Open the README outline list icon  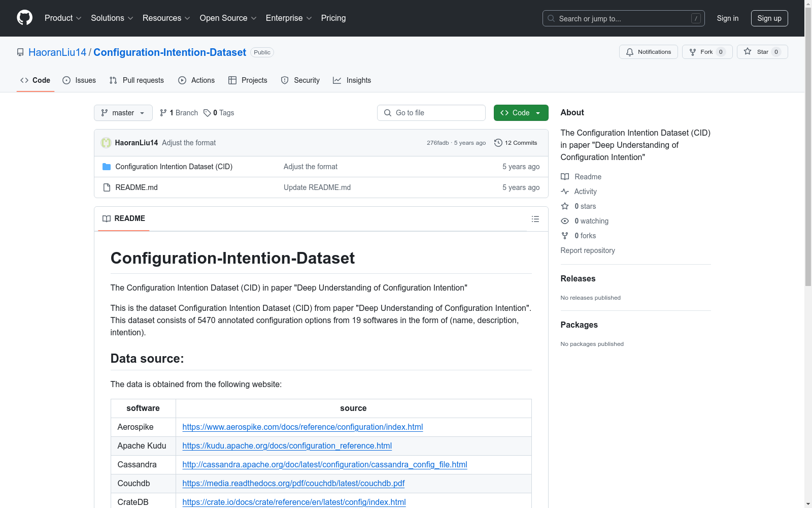coord(535,219)
